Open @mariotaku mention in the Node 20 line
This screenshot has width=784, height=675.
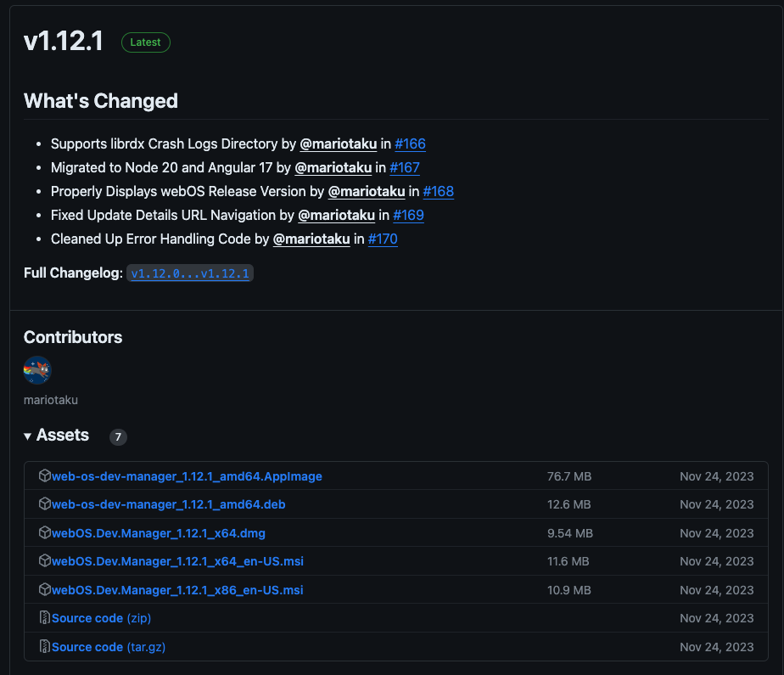[333, 167]
